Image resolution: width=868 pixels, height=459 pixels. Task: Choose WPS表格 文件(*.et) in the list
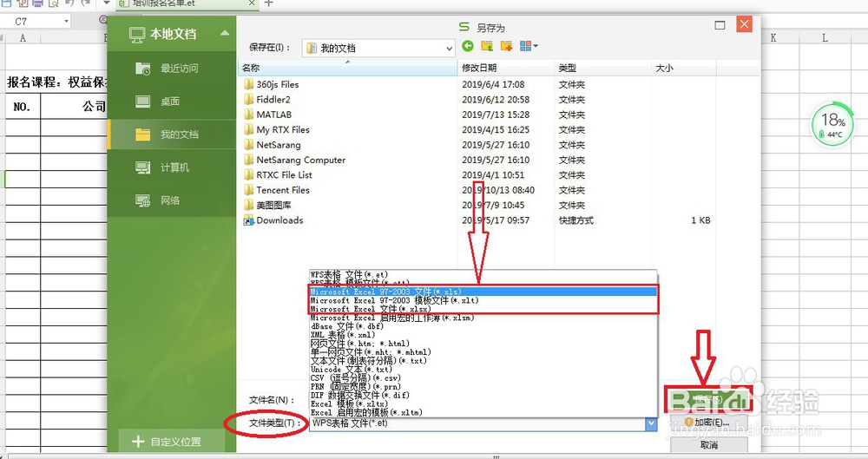483,275
